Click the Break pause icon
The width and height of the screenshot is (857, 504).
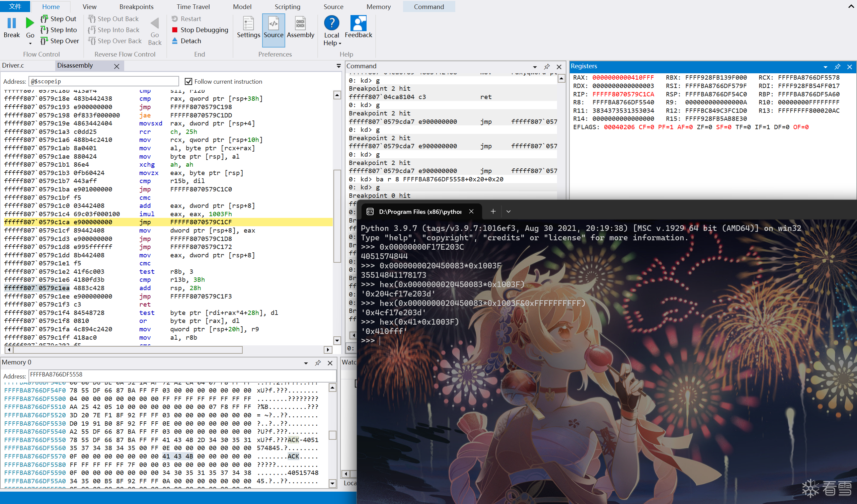[12, 23]
